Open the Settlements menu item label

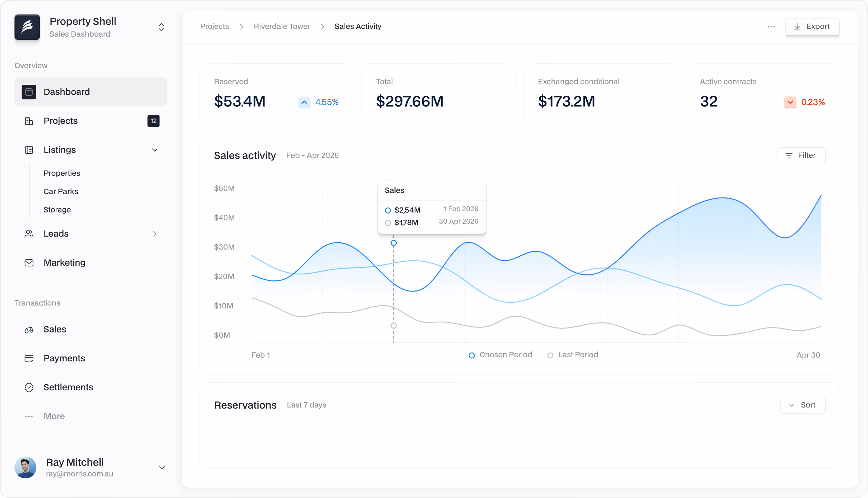click(68, 387)
